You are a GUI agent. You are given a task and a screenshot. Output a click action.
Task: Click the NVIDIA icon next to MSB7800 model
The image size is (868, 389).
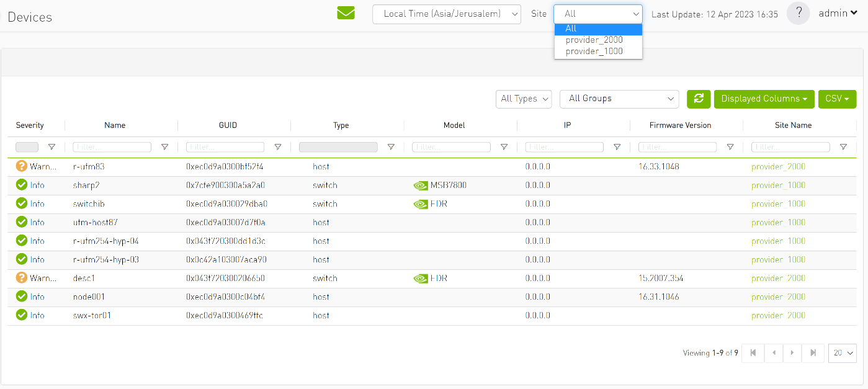pyautogui.click(x=421, y=185)
